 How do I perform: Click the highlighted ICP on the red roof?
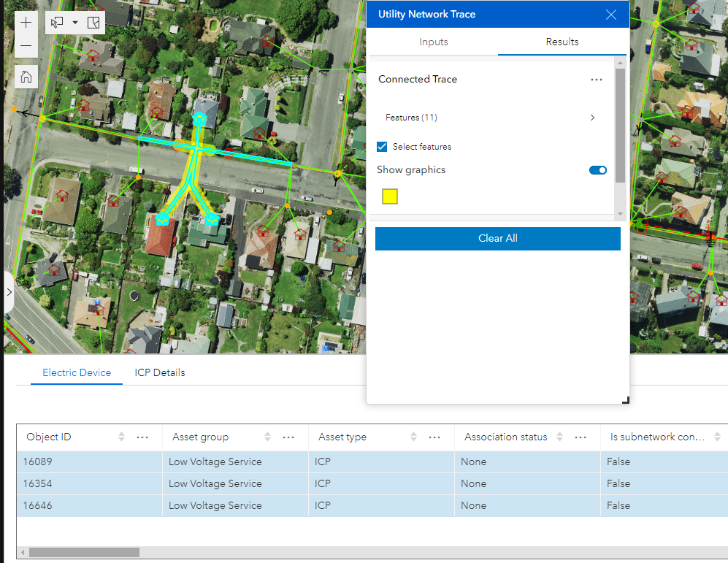click(x=162, y=218)
